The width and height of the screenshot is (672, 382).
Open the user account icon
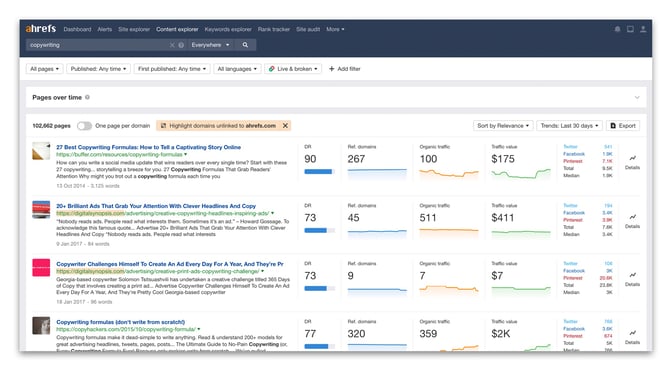[x=643, y=29]
